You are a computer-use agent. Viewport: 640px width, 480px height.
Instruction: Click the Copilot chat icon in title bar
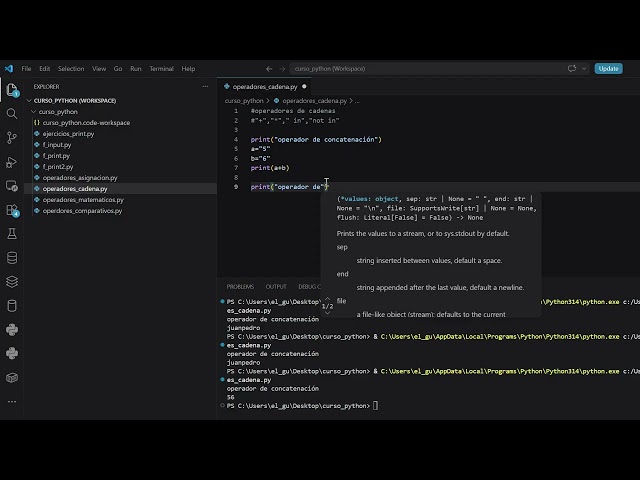[572, 69]
